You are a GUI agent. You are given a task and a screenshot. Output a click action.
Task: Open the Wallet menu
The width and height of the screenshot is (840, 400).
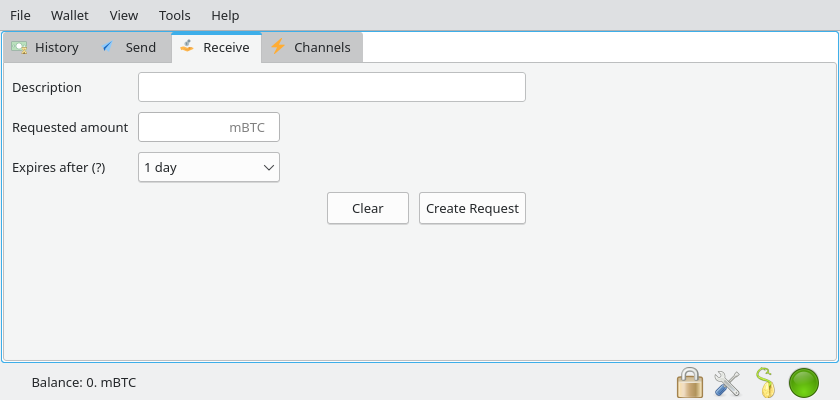[x=69, y=15]
